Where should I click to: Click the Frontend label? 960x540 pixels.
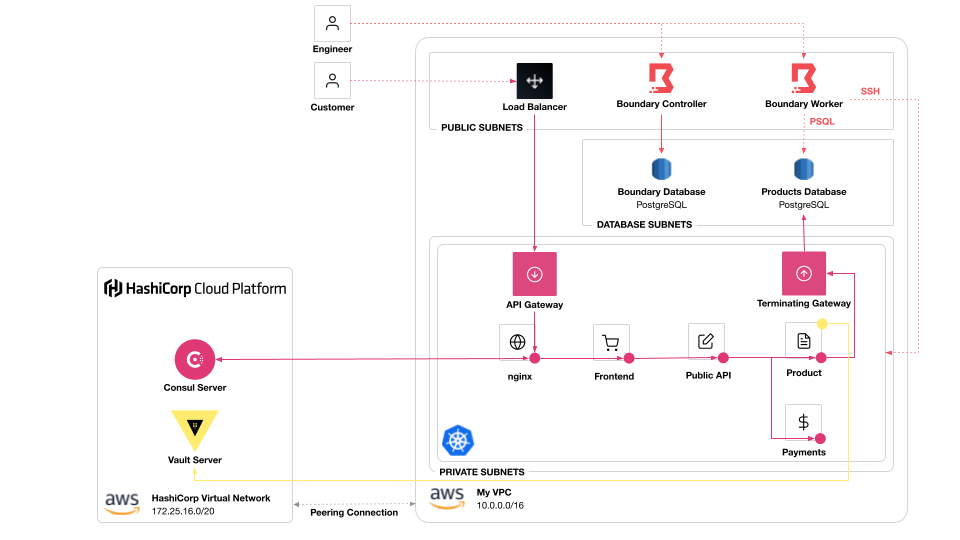tap(614, 377)
